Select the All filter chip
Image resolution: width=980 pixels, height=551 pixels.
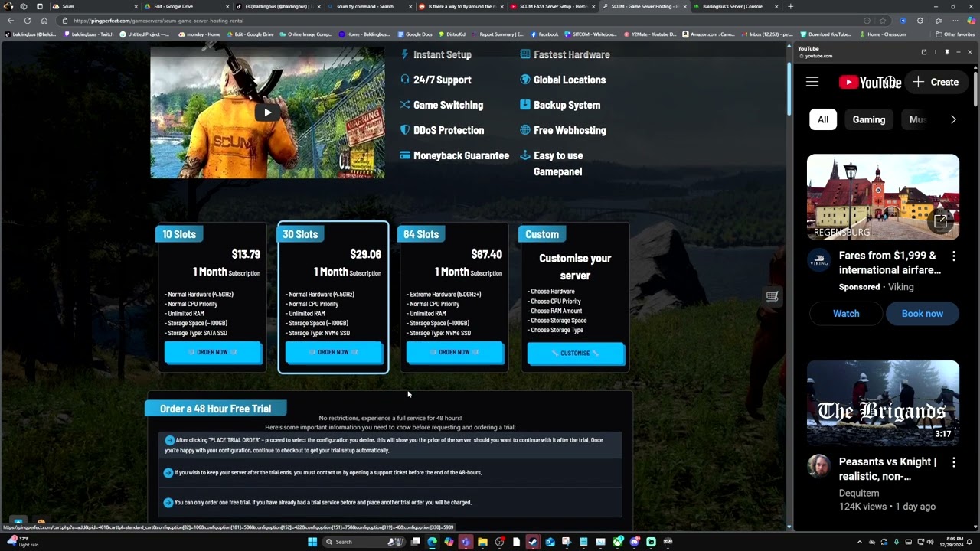click(x=823, y=119)
